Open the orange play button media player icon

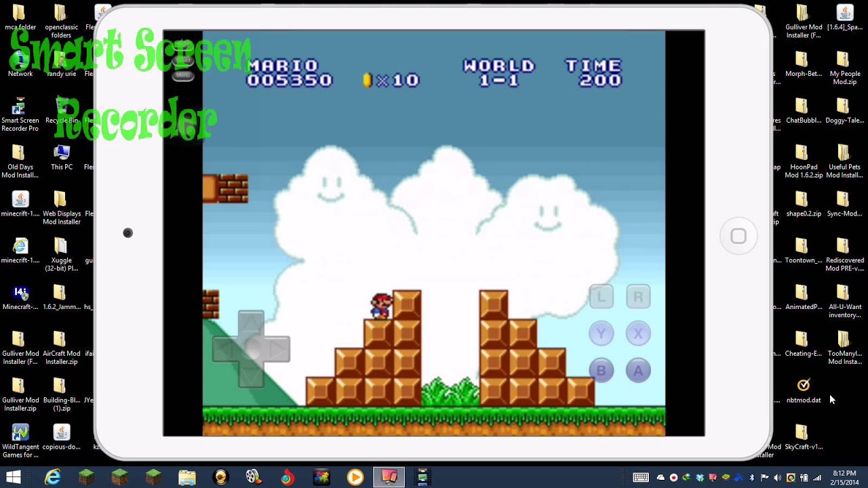(x=355, y=477)
